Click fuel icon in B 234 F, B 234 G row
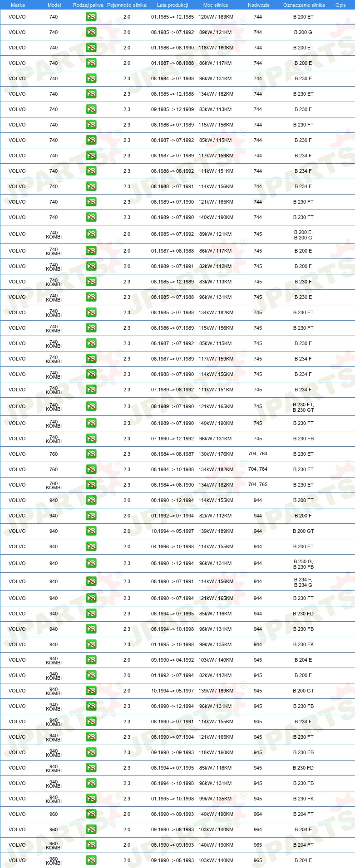This screenshot has width=355, height=868. tap(91, 581)
